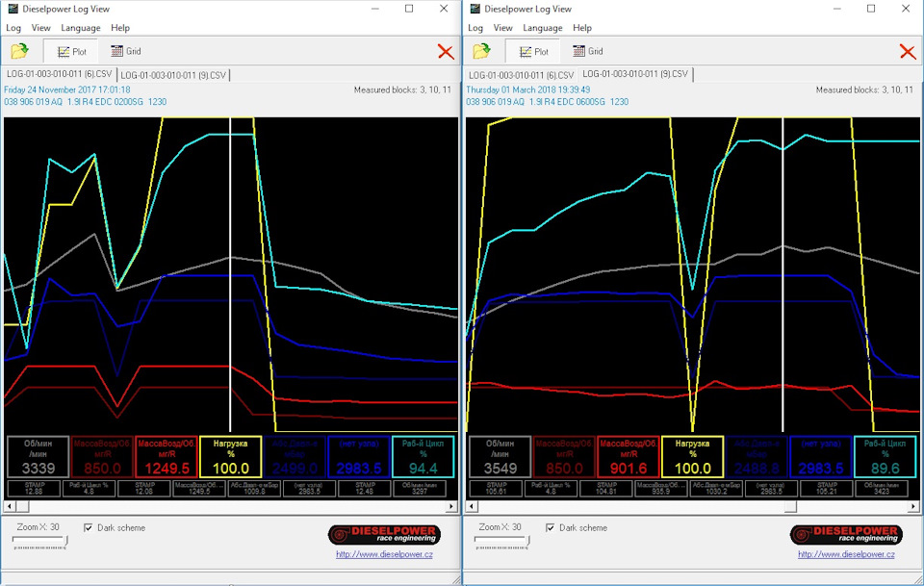Open Help menu in right window

click(x=582, y=28)
